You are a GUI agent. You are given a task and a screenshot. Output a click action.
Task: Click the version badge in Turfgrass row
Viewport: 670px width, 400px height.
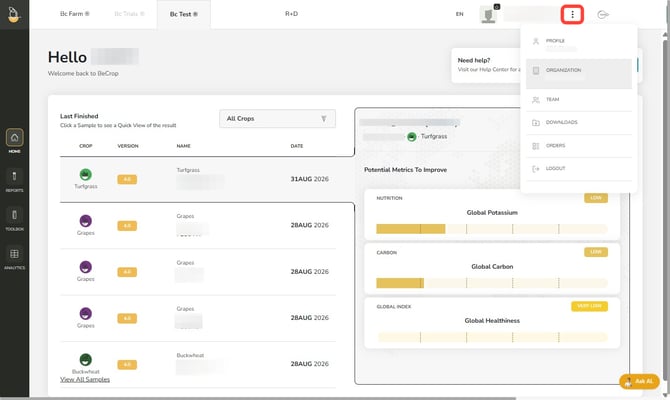point(127,179)
